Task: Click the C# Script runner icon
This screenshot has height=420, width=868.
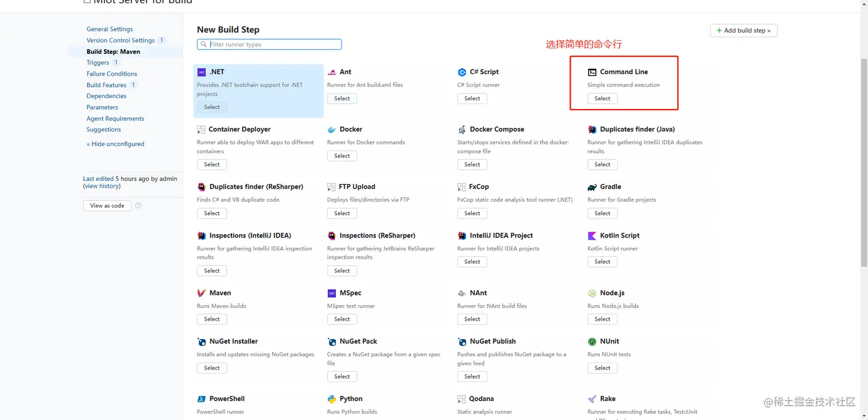Action: (x=462, y=72)
